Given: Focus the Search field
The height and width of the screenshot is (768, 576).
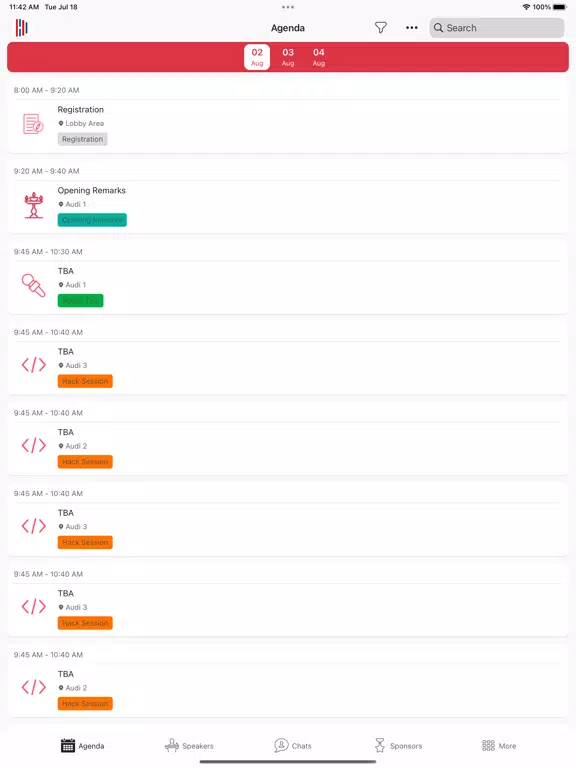Looking at the screenshot, I should coord(497,28).
